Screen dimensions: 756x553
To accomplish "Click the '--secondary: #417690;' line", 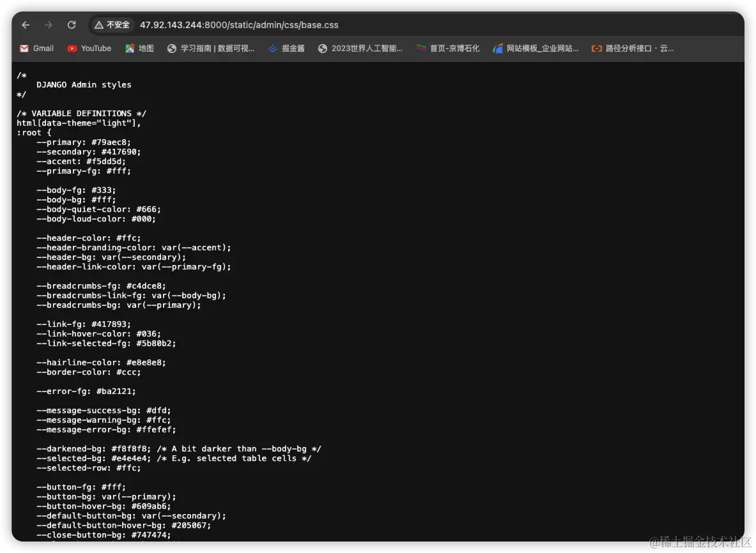I will point(89,152).
